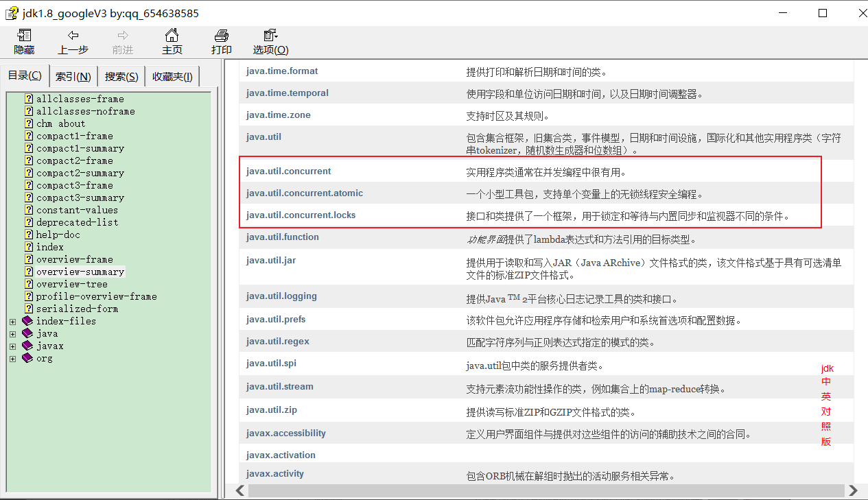Open compact2-summary topic icon
Screen dimensions: 868x500
(x=29, y=173)
